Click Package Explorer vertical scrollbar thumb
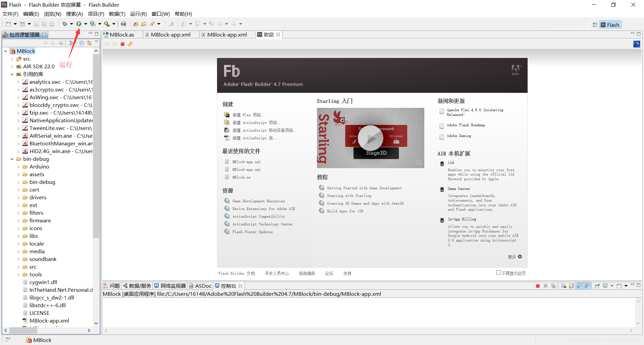Image resolution: width=644 pixels, height=345 pixels. (96, 146)
